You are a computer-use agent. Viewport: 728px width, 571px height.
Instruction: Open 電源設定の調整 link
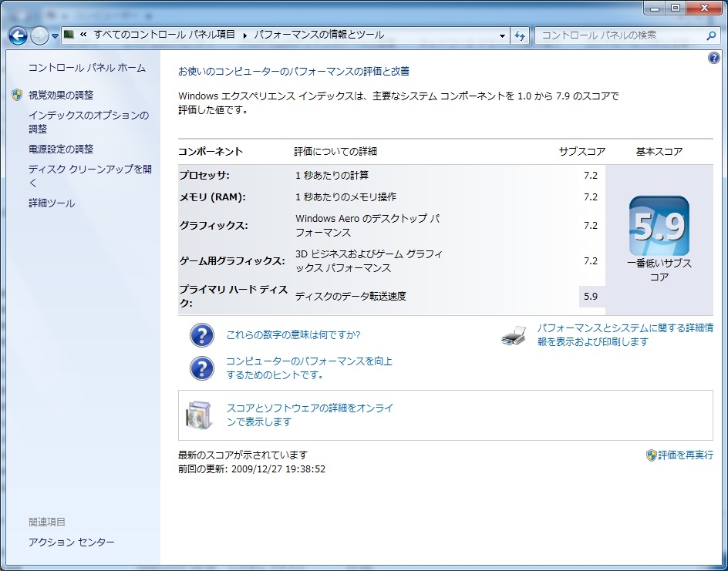click(x=61, y=149)
